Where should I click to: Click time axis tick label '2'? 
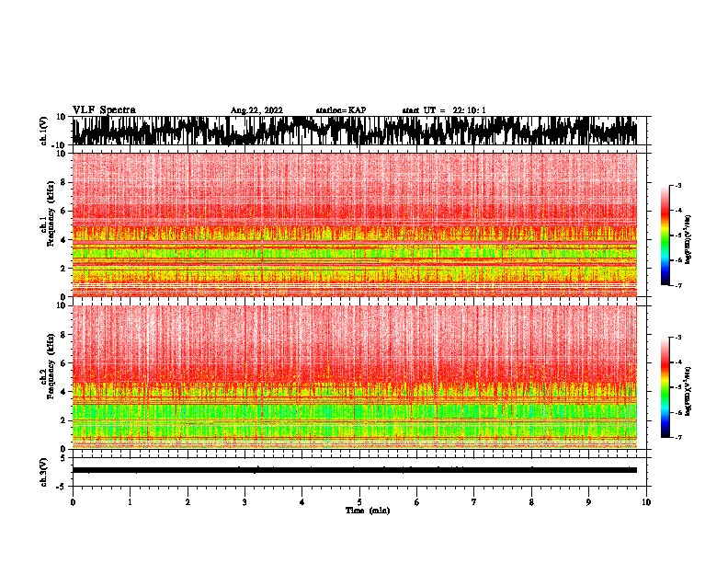(188, 502)
